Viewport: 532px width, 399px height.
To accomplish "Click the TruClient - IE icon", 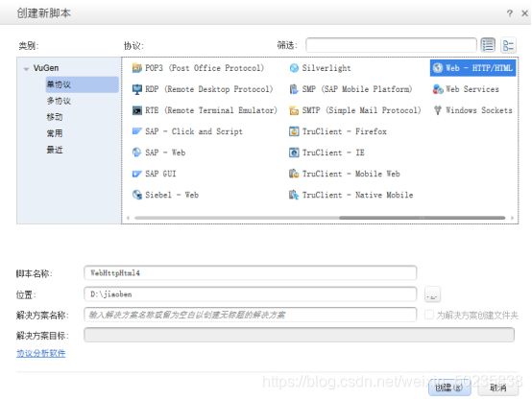I will [294, 153].
